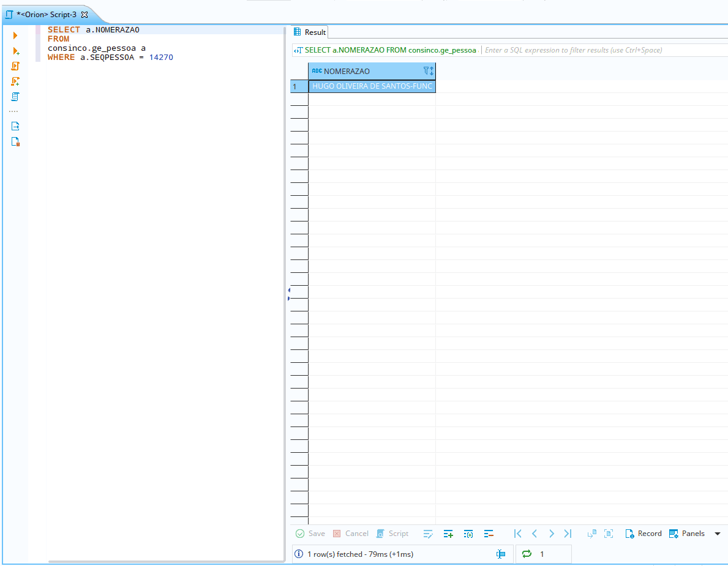The height and width of the screenshot is (566, 728).
Task: Cancel pending result changes
Action: click(351, 533)
